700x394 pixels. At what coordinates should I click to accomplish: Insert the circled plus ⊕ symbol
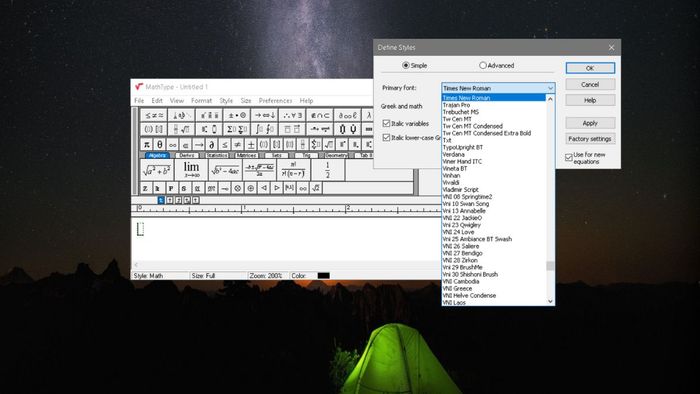251,188
